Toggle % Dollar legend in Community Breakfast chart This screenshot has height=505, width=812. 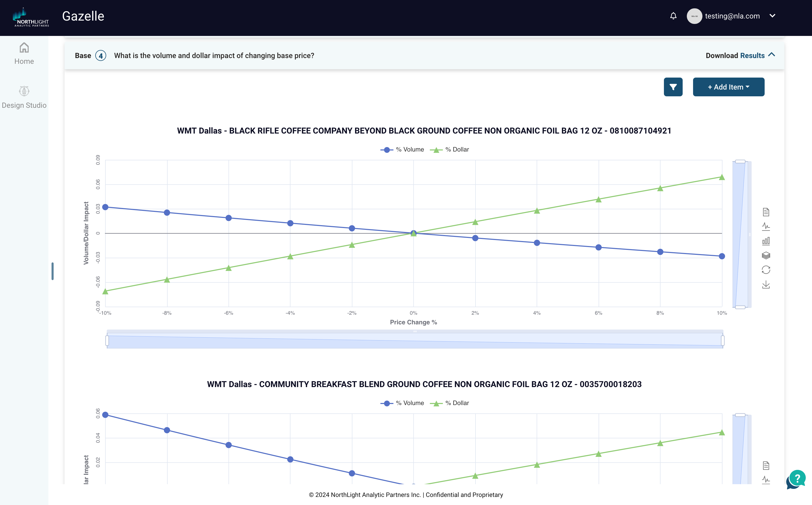[449, 403]
